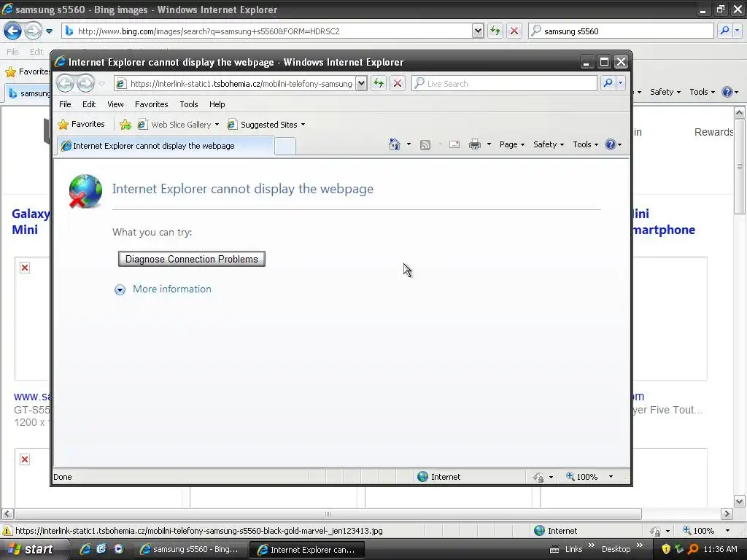The height and width of the screenshot is (560, 747).
Task: Click Galaxy Mini link on Bing page
Action: pos(29,222)
